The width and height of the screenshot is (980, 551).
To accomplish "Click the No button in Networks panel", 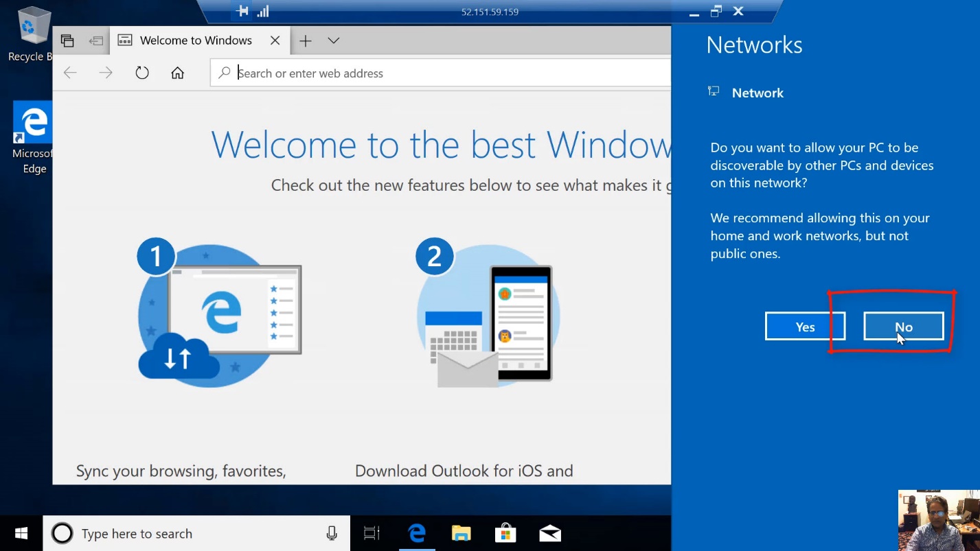I will pyautogui.click(x=903, y=327).
